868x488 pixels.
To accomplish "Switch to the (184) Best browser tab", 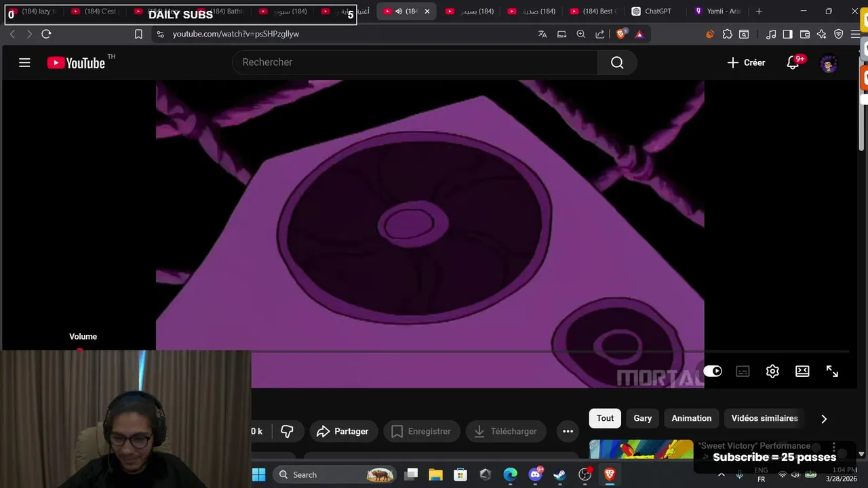I will [594, 12].
